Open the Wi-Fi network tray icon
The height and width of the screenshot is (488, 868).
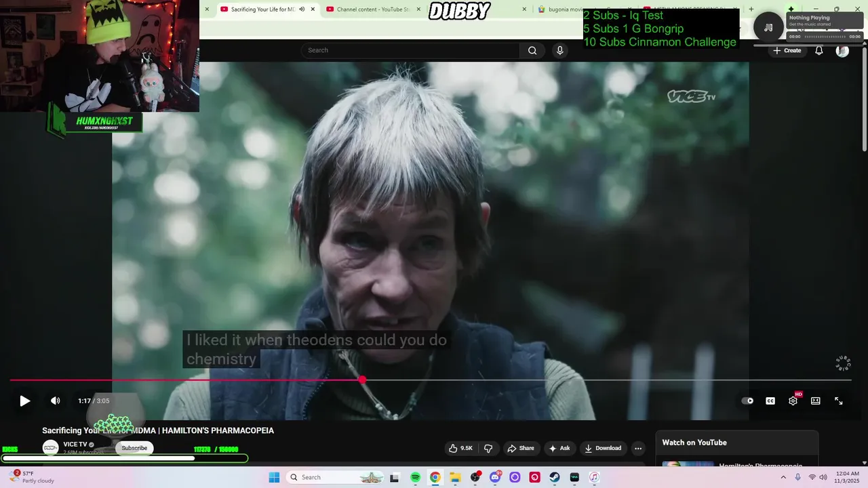pyautogui.click(x=812, y=477)
